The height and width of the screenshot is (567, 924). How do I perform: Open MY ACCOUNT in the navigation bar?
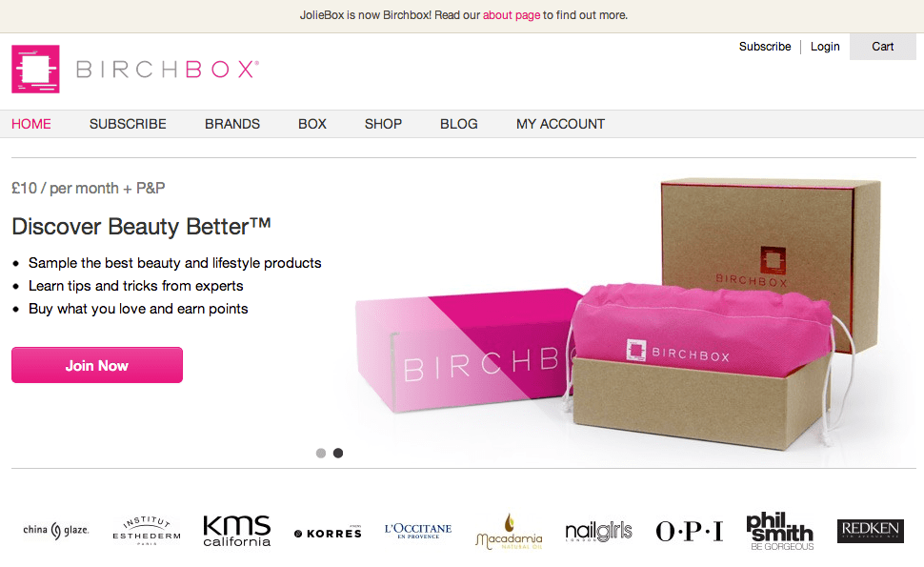click(x=560, y=124)
